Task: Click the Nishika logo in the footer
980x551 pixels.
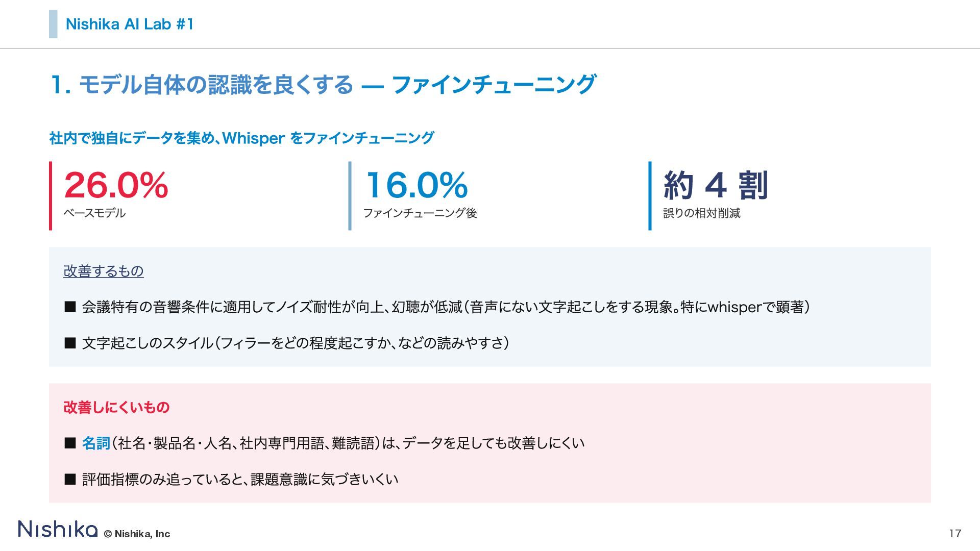Action: pyautogui.click(x=58, y=529)
